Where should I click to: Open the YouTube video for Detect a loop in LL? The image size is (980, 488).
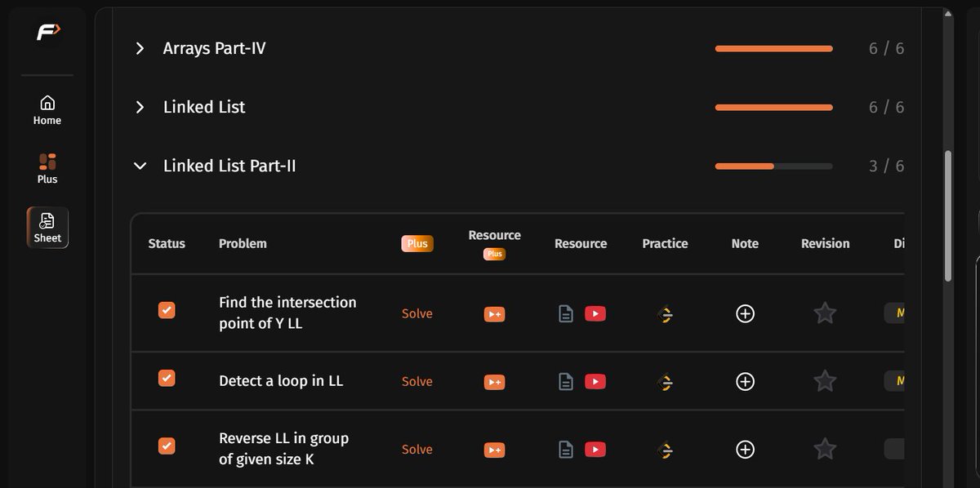pos(595,381)
